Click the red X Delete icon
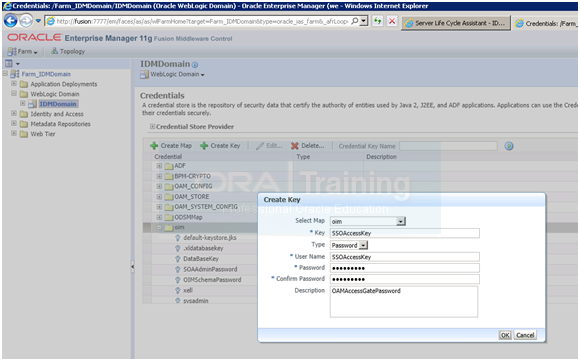Viewport: 580px width, 361px height. [x=294, y=146]
